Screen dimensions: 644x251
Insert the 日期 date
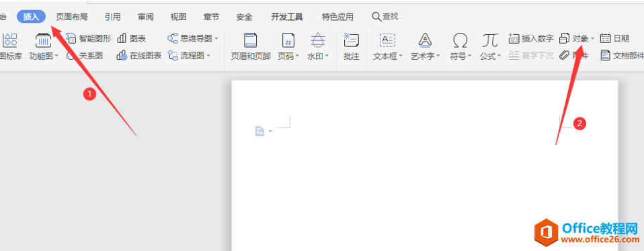[x=615, y=39]
